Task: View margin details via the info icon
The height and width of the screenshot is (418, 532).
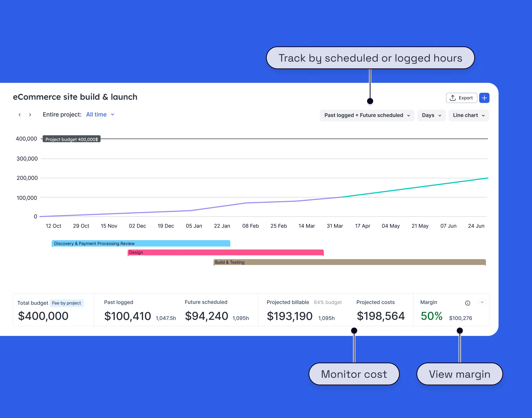Action: click(468, 302)
